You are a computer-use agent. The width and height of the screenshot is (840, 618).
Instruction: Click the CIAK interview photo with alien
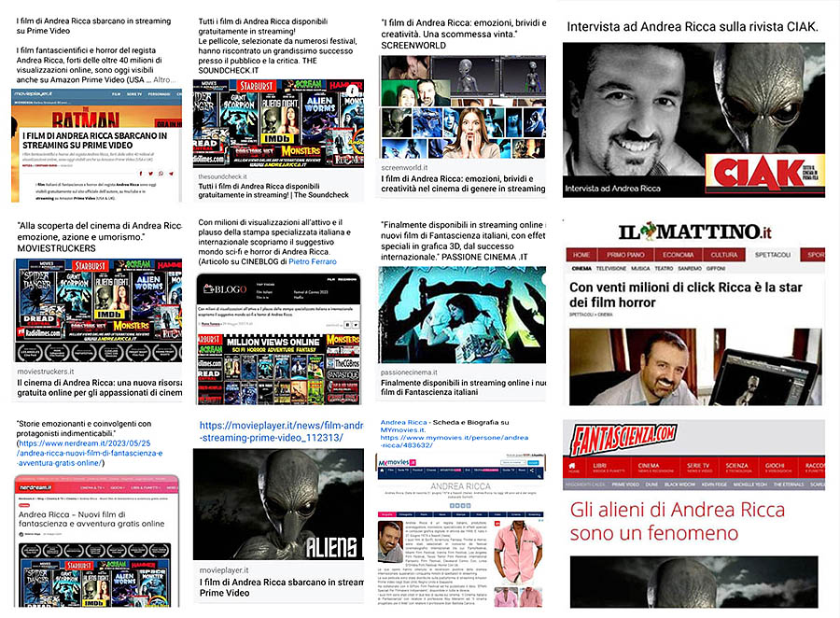(x=693, y=119)
